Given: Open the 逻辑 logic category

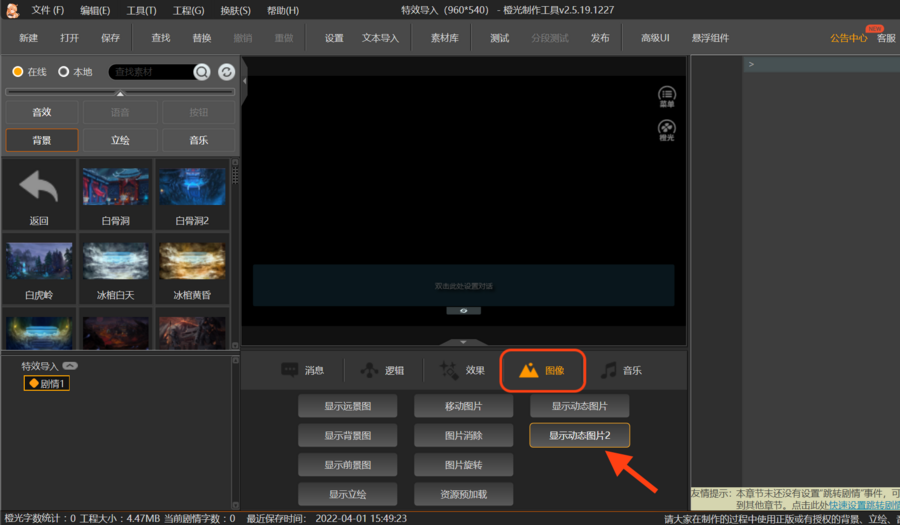Looking at the screenshot, I should point(382,370).
